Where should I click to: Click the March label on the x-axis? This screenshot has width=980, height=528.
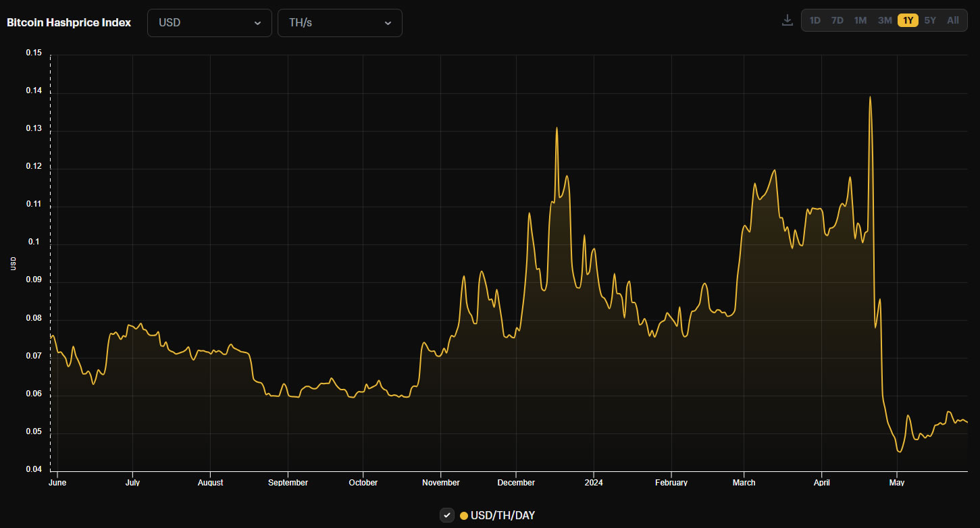744,483
